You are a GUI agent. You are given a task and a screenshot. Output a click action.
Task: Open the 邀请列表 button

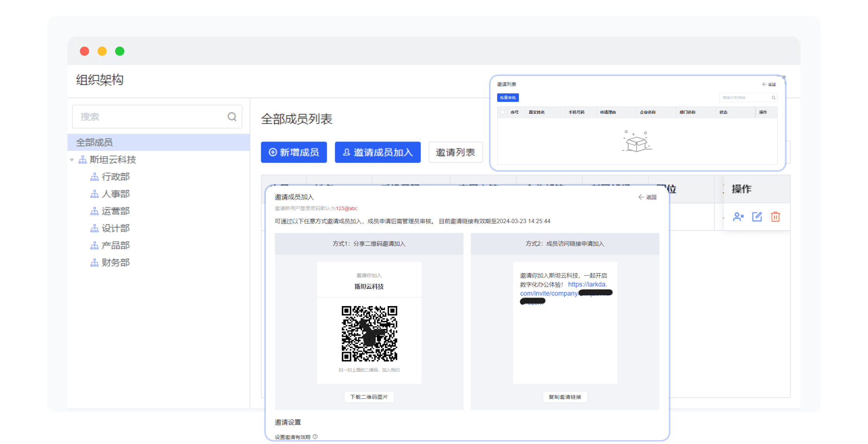point(455,152)
